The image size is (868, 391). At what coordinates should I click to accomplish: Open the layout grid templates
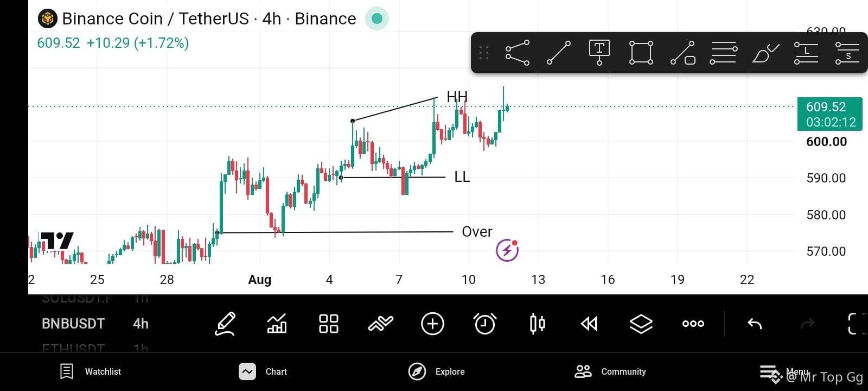(x=329, y=324)
